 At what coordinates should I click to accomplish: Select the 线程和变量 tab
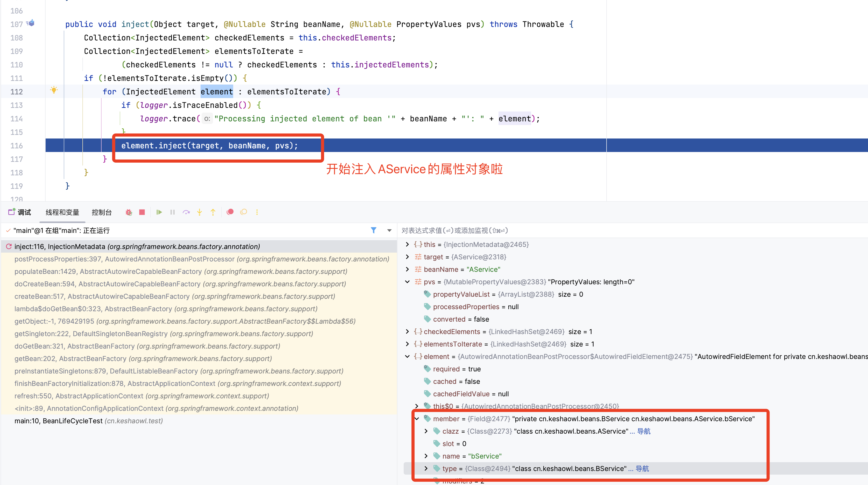click(x=62, y=212)
